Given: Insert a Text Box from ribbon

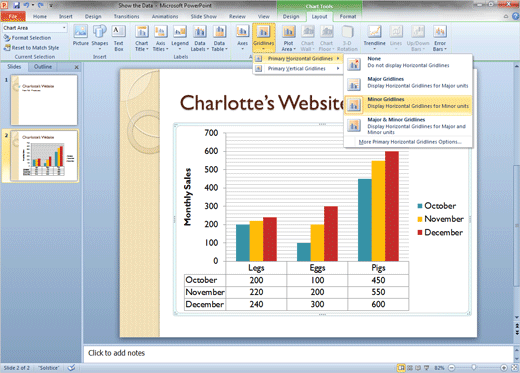Looking at the screenshot, I should click(119, 38).
